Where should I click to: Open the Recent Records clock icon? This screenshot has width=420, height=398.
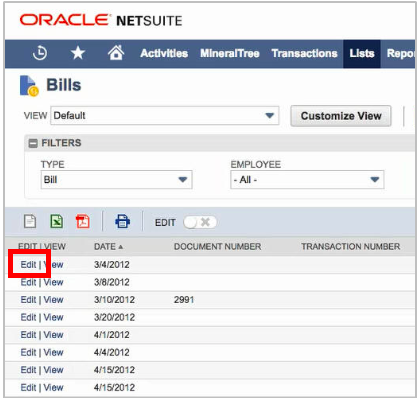point(40,53)
